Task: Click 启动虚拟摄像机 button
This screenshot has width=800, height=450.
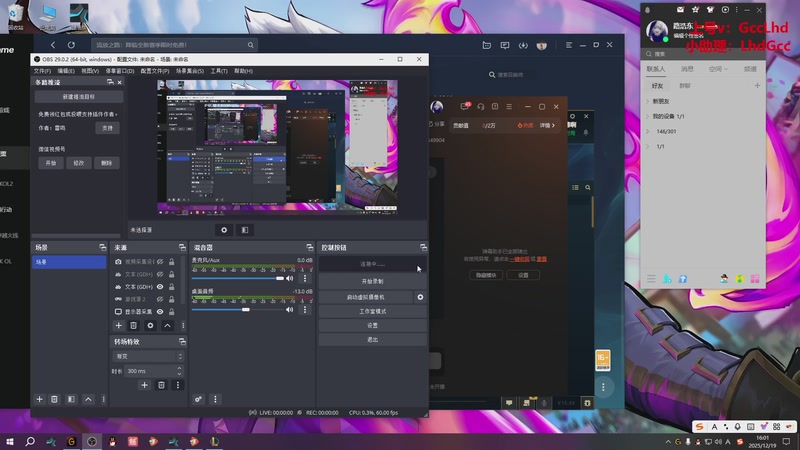Action: [x=366, y=297]
